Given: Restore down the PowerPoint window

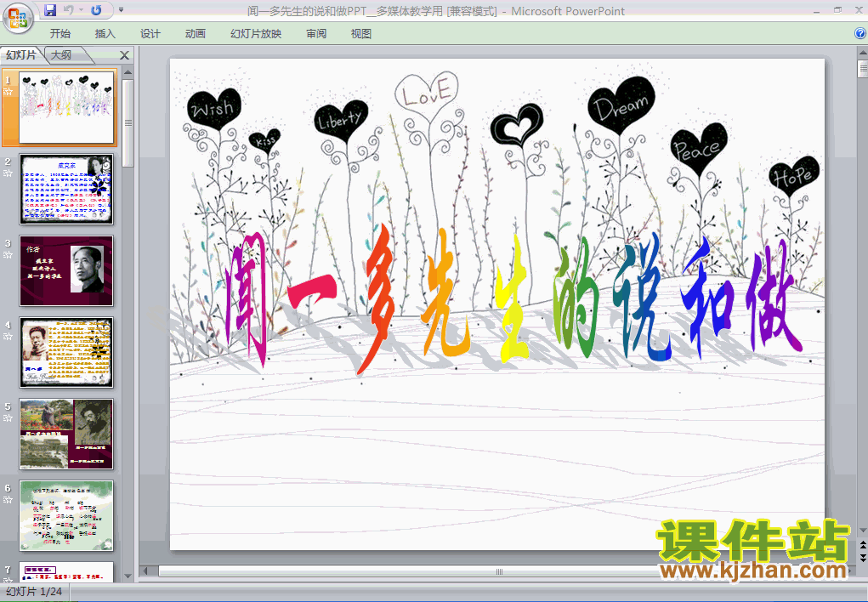Looking at the screenshot, I should [837, 10].
